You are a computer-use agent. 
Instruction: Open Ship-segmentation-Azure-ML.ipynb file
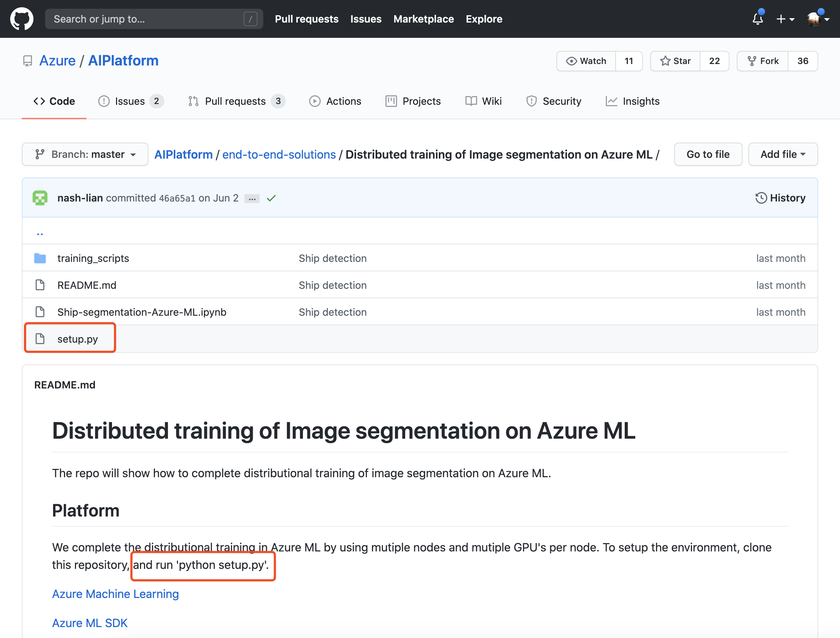coord(142,312)
